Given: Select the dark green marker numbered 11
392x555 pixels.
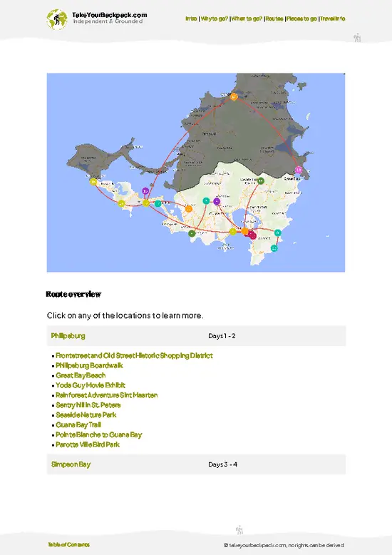Looking at the screenshot, I should (260, 181).
